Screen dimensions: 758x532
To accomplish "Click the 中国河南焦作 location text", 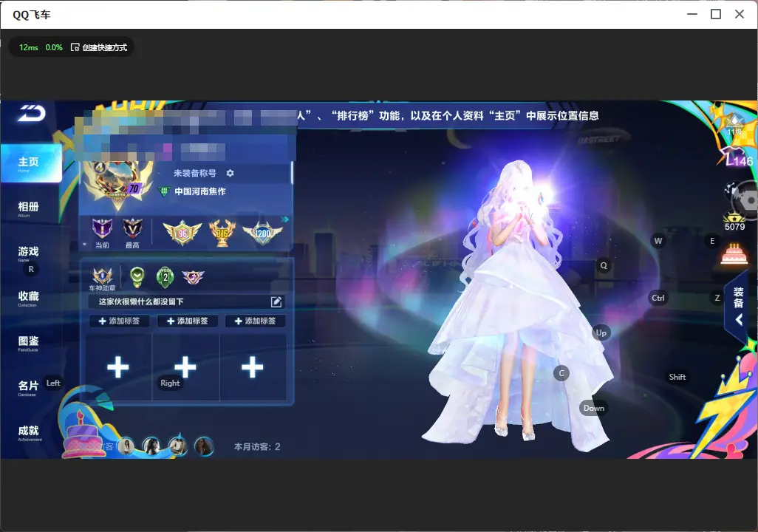I will click(x=200, y=191).
